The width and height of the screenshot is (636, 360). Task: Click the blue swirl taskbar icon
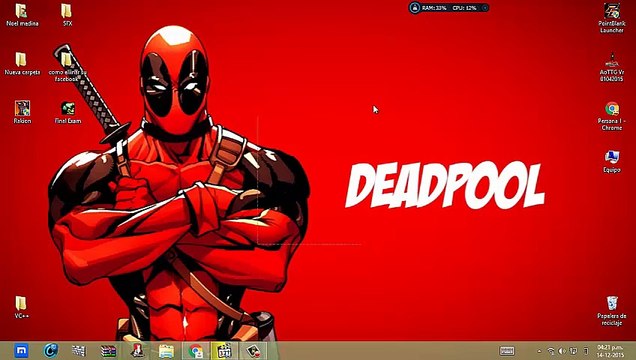point(51,351)
